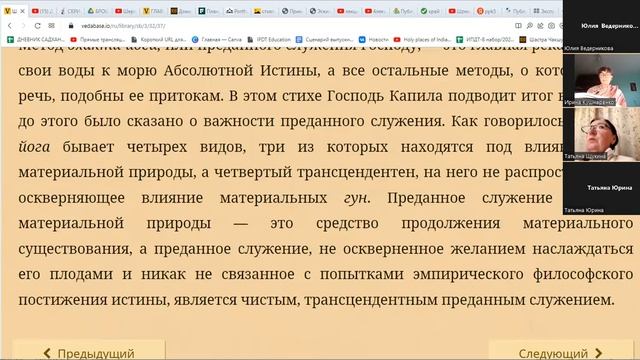The height and width of the screenshot is (360, 640).
Task: Open the start page grid icon
Action: 51,26
